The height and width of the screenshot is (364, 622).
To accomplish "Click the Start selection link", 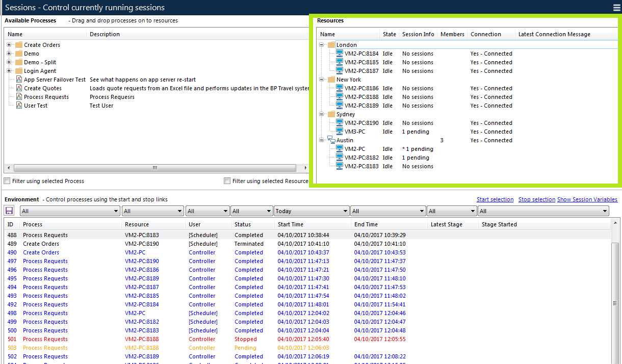I will pos(495,199).
